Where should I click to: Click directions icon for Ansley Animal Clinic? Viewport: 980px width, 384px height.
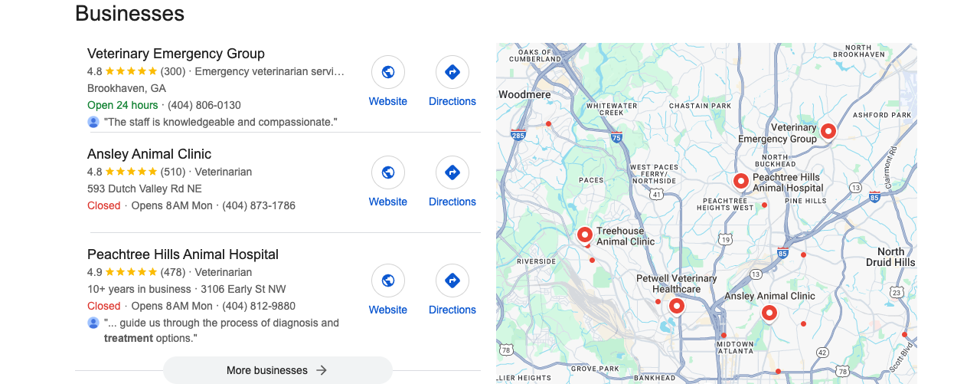tap(452, 172)
